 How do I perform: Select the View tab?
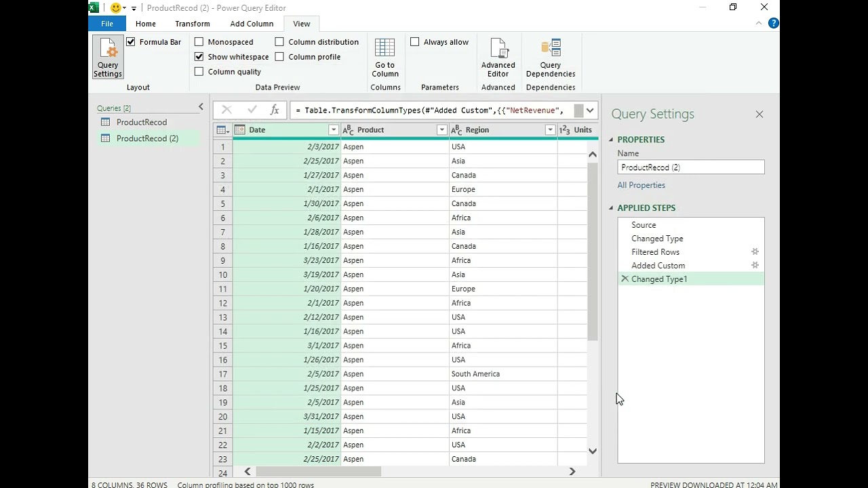(x=302, y=24)
